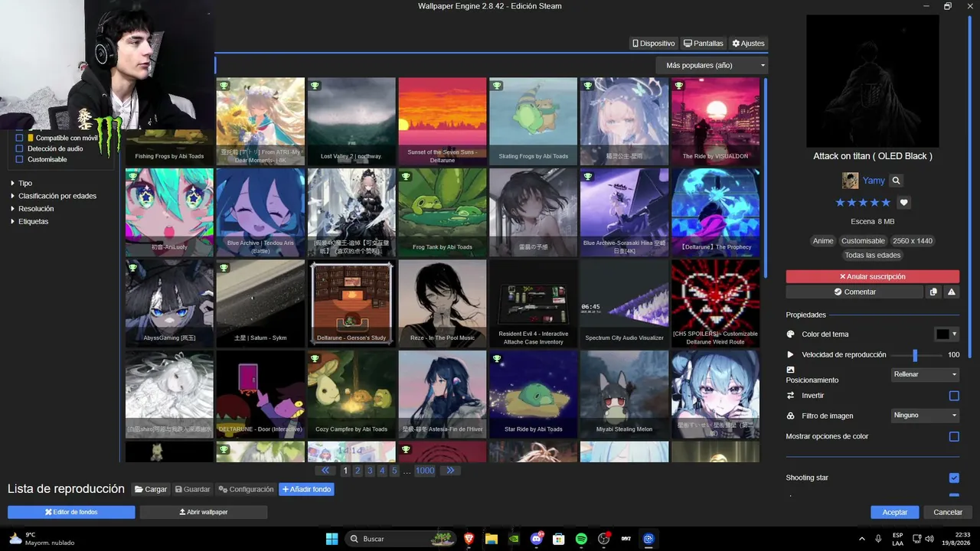Screen dimensions: 980x551
Task: Open the Más populares (año) sort dropdown
Action: 712,66
